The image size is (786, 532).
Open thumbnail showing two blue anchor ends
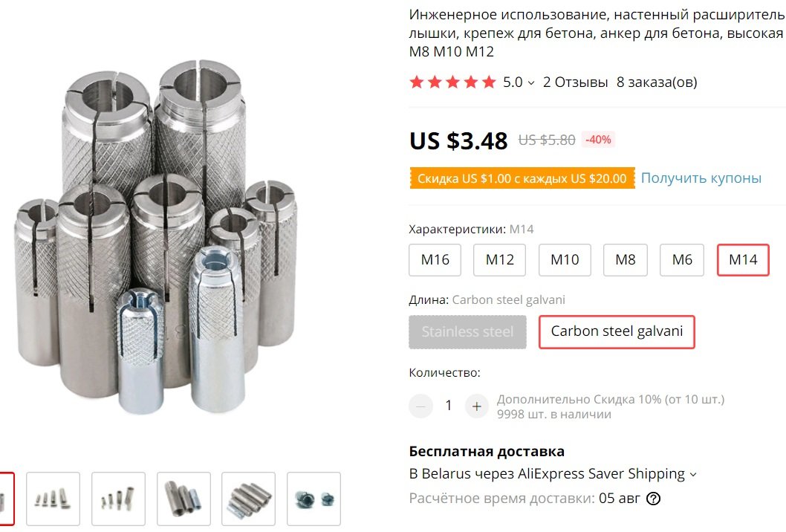pyautogui.click(x=314, y=499)
